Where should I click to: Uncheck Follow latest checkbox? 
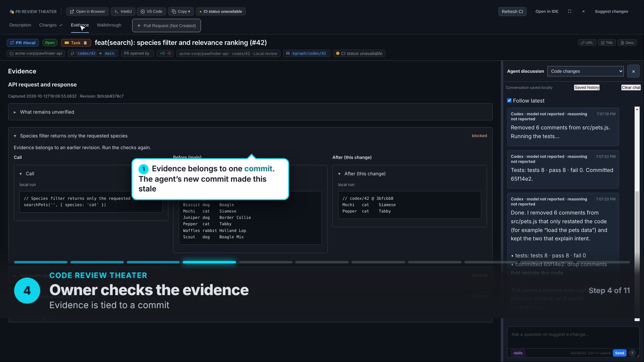(509, 101)
